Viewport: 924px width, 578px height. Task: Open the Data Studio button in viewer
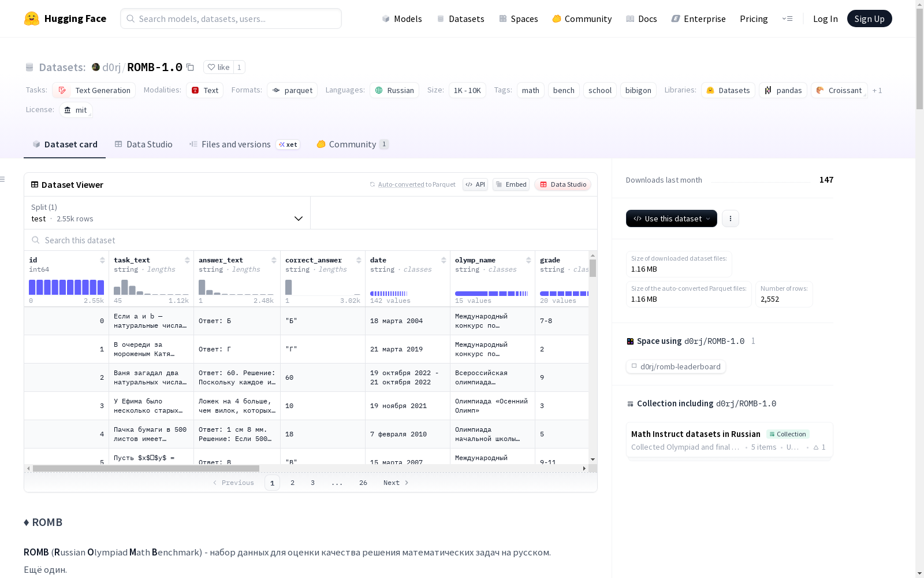point(563,184)
